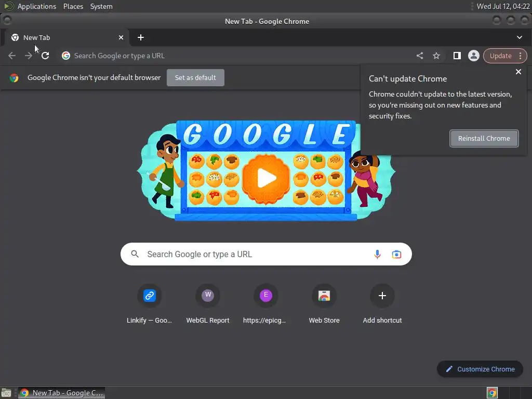Open the WebGL Report shortcut
Screen dimensions: 532x399
click(x=208, y=303)
